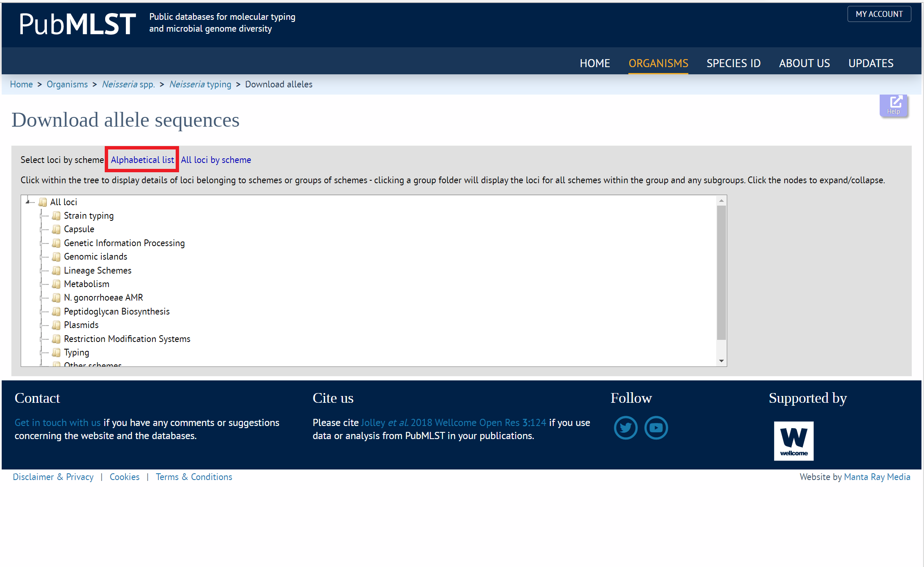924x567 pixels.
Task: Open the SPECIES ID menu
Action: click(x=734, y=63)
